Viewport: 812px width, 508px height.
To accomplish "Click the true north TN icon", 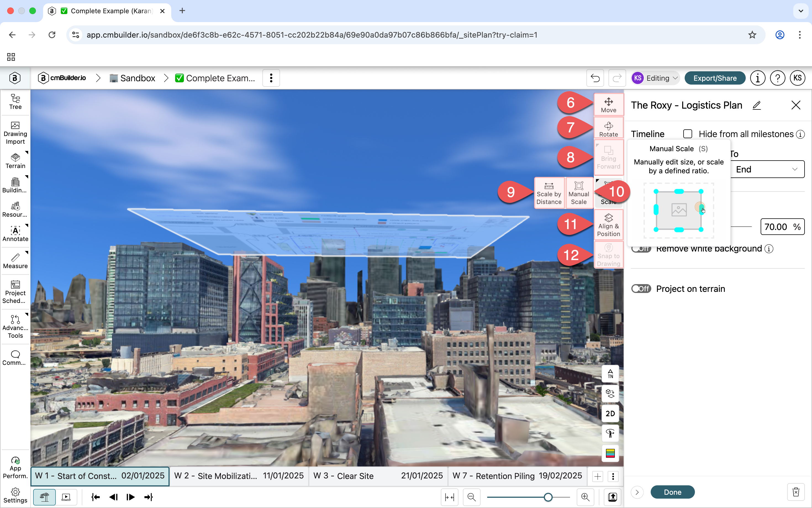I will click(x=610, y=374).
